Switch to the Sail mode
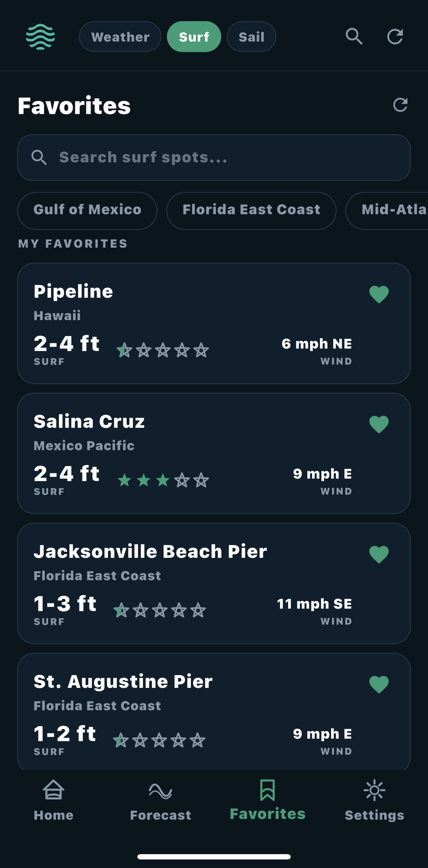428x868 pixels. pos(251,37)
